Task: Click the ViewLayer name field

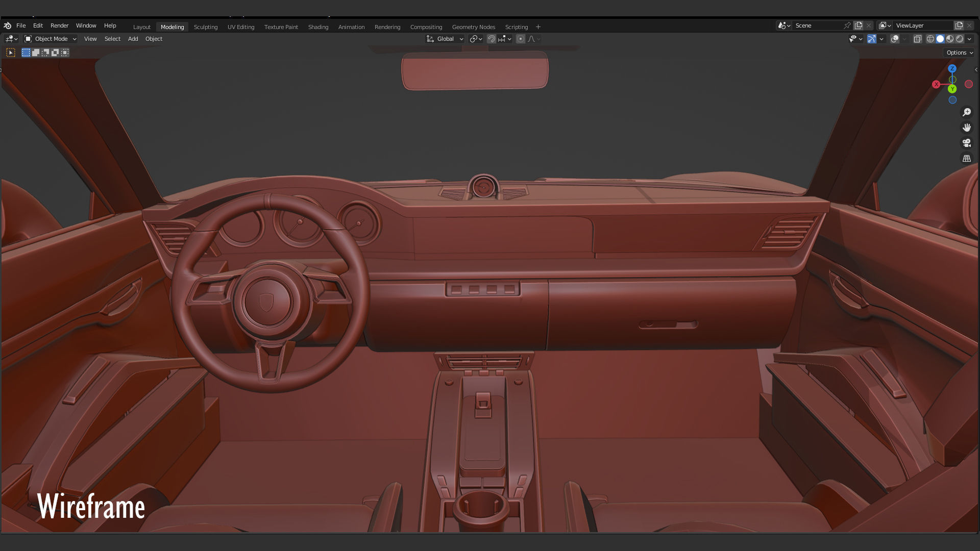Action: [x=923, y=26]
